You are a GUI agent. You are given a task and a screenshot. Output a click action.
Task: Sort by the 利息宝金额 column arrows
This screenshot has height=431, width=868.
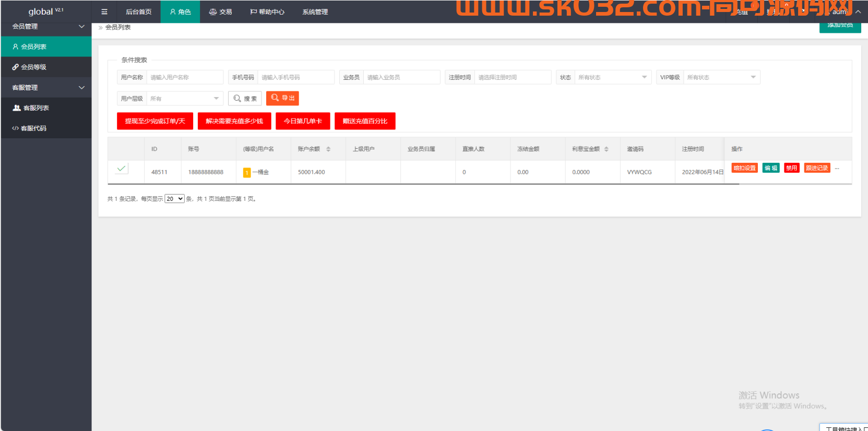pyautogui.click(x=606, y=149)
